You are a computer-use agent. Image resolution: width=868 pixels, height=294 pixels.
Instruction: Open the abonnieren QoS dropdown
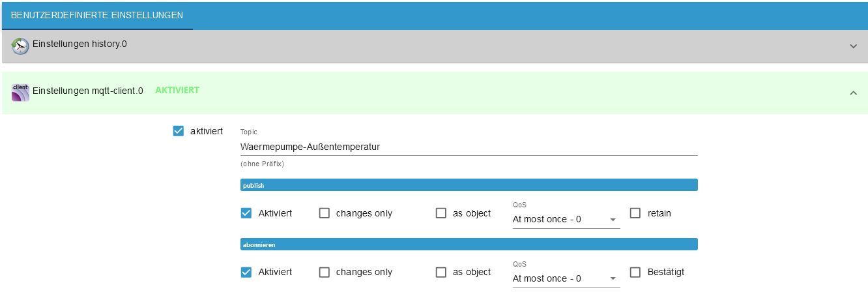pyautogui.click(x=566, y=278)
